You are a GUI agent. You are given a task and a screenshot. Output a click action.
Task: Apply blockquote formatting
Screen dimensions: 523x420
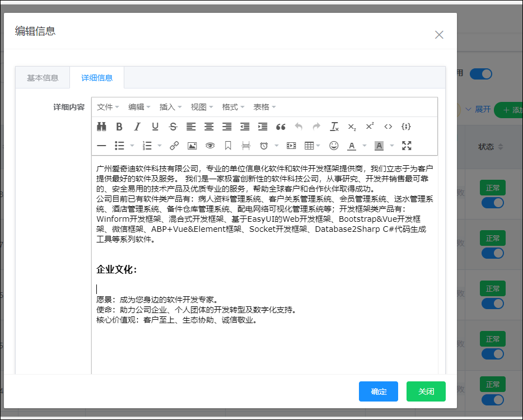pyautogui.click(x=281, y=127)
